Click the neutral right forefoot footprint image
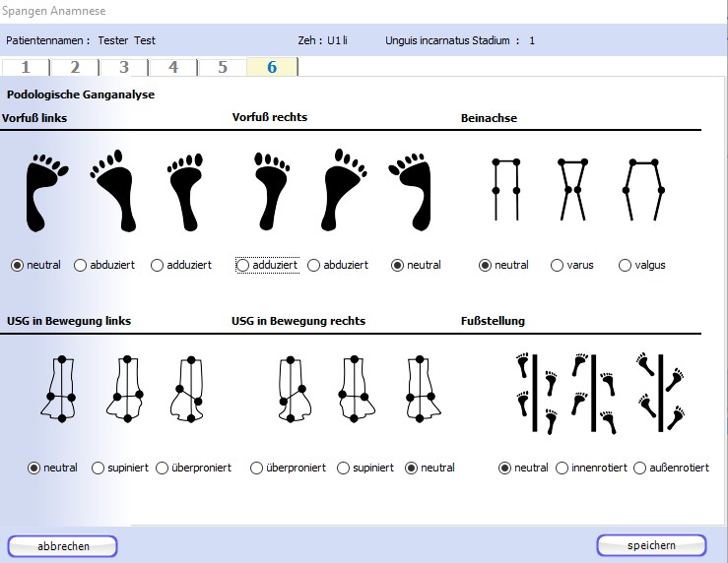728x563 pixels. [411, 193]
